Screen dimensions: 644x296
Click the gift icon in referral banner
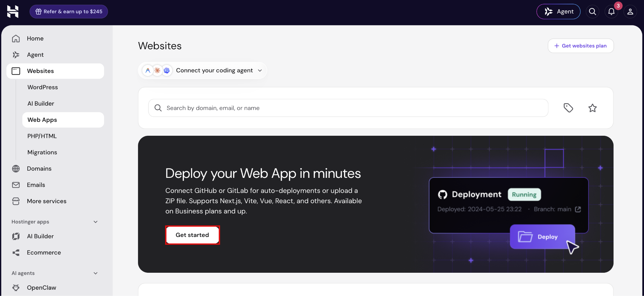coord(38,12)
